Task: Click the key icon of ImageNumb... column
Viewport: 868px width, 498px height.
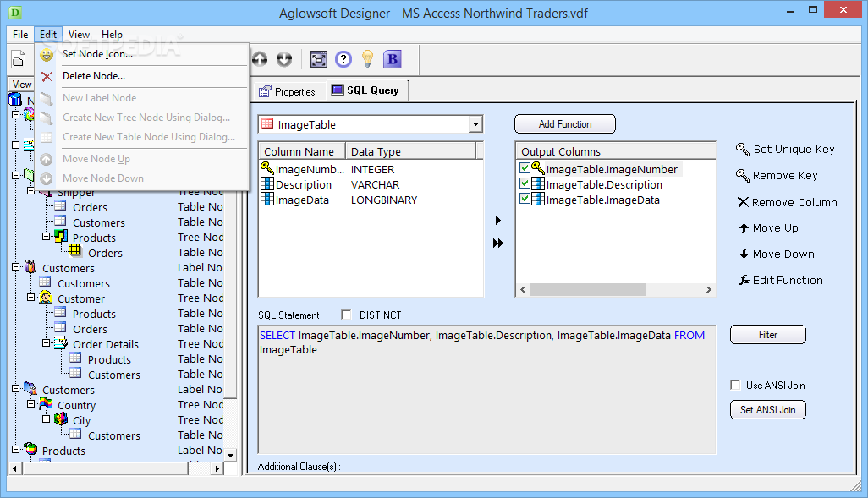Action: 267,168
